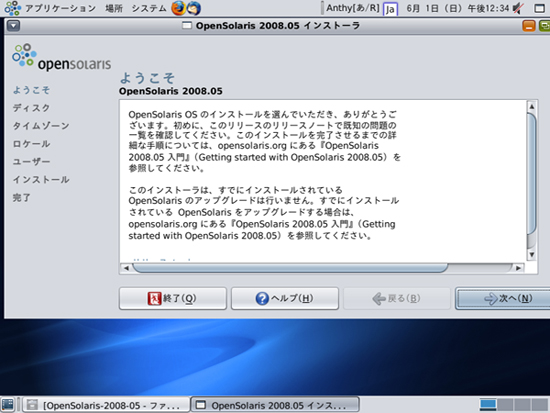Click the muted volume speaker icon

coord(518,8)
